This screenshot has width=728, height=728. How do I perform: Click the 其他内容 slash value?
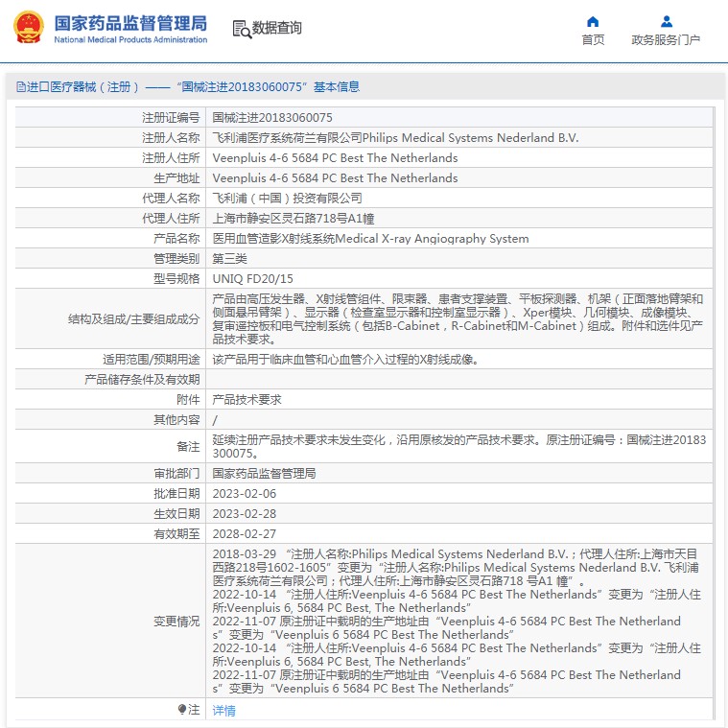[215, 420]
